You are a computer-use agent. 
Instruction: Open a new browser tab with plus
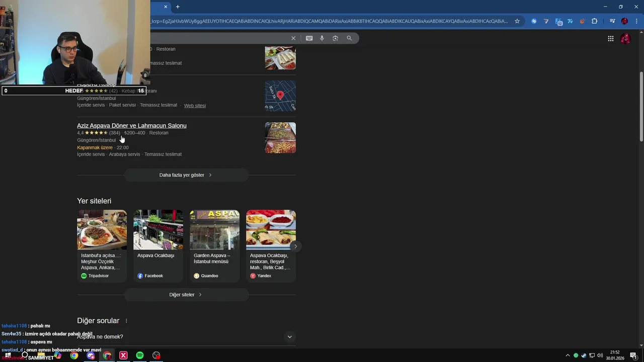[x=178, y=7]
